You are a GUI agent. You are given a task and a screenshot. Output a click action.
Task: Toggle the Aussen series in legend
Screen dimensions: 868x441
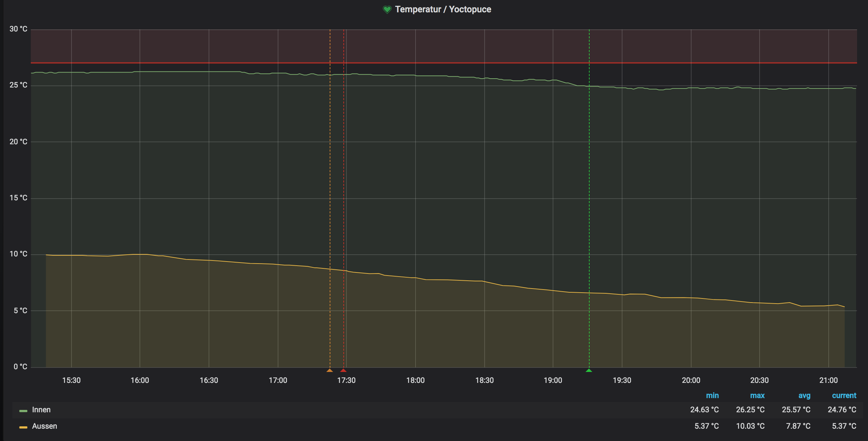(x=44, y=426)
